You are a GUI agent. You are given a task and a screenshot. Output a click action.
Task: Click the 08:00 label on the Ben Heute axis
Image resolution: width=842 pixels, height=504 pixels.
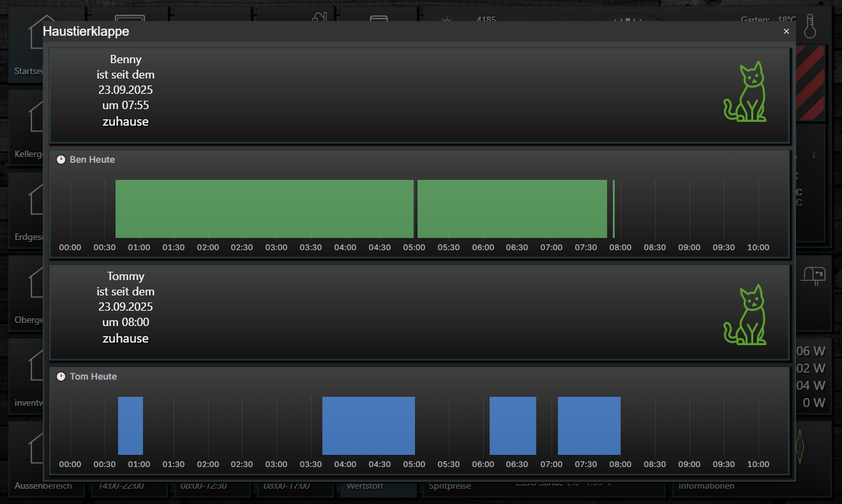click(620, 248)
